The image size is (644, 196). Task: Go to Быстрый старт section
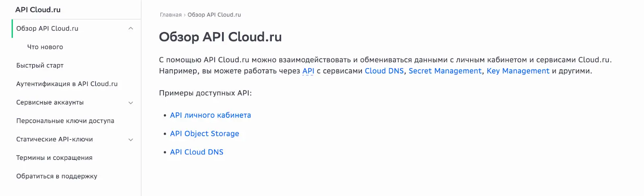click(40, 65)
